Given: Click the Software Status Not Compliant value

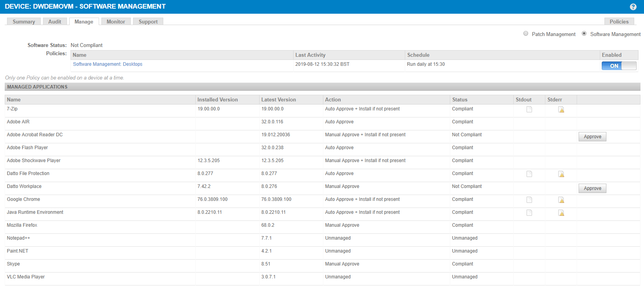Looking at the screenshot, I should click(87, 45).
